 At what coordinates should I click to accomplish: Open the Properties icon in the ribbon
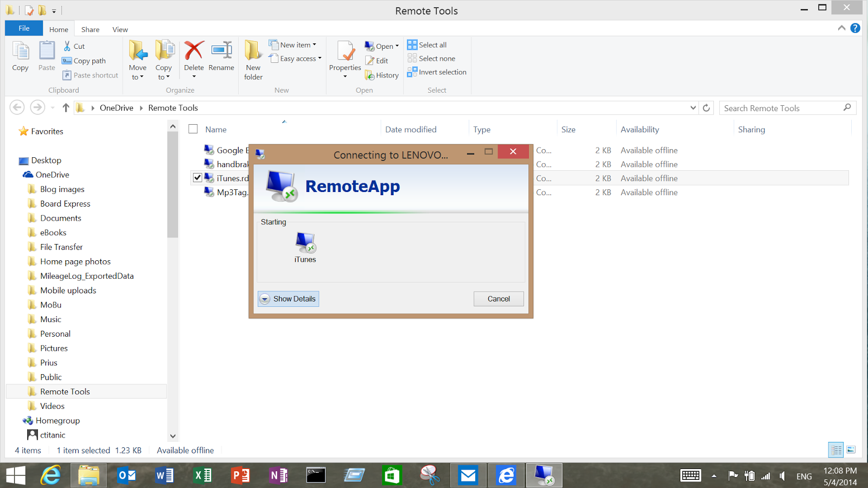click(345, 59)
